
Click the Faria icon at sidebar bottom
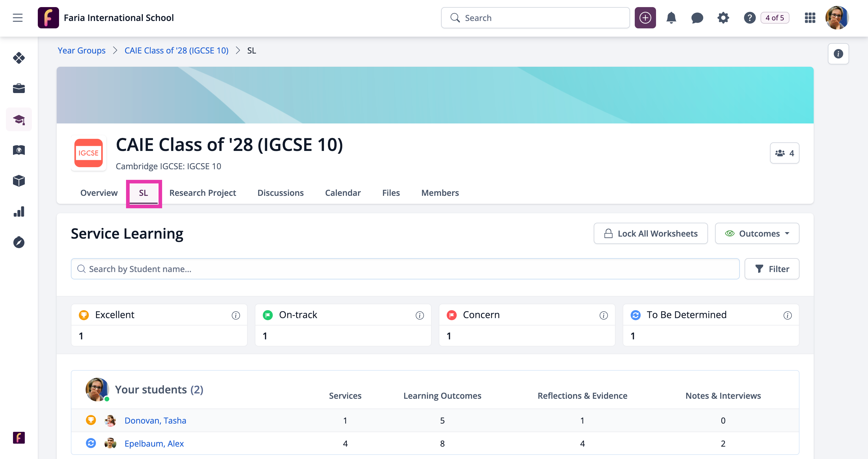point(19,437)
